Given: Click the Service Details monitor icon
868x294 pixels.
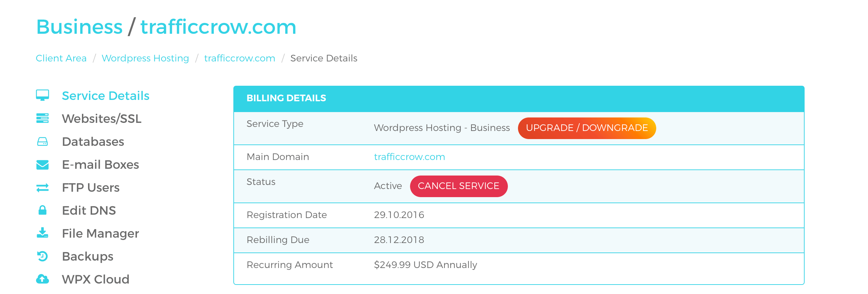Looking at the screenshot, I should click(42, 95).
